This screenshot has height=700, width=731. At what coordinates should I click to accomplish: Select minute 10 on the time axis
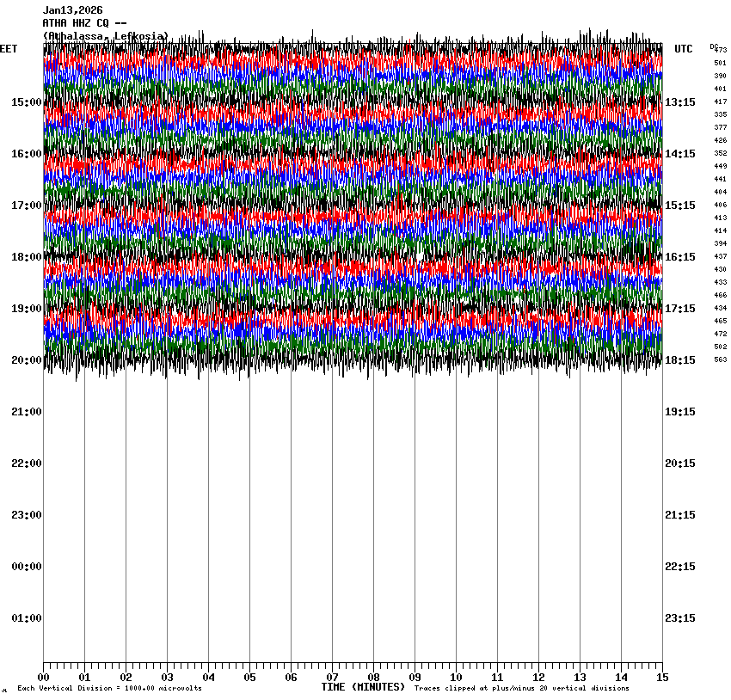coord(456,678)
